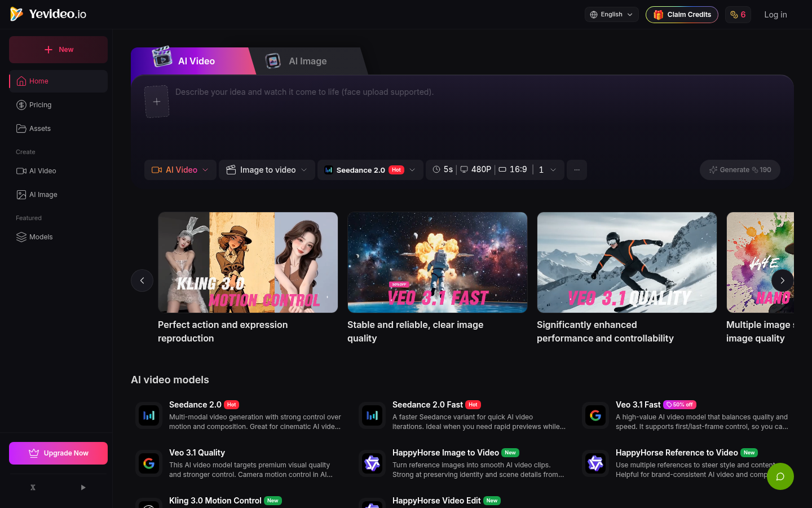Click the globe icon beside English

tap(594, 15)
